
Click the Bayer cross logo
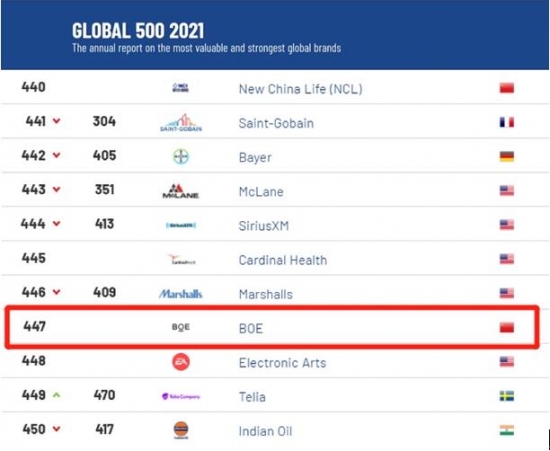coord(181,157)
